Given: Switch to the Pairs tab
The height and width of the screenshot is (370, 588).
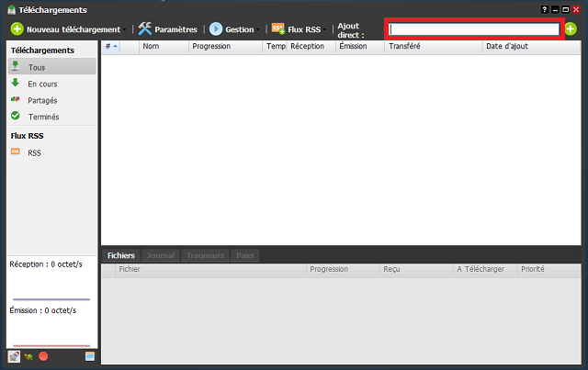Looking at the screenshot, I should click(245, 255).
